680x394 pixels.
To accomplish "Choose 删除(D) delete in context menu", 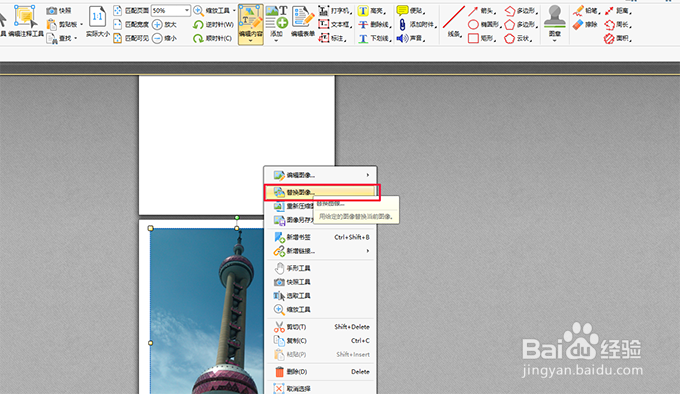I will (320, 372).
